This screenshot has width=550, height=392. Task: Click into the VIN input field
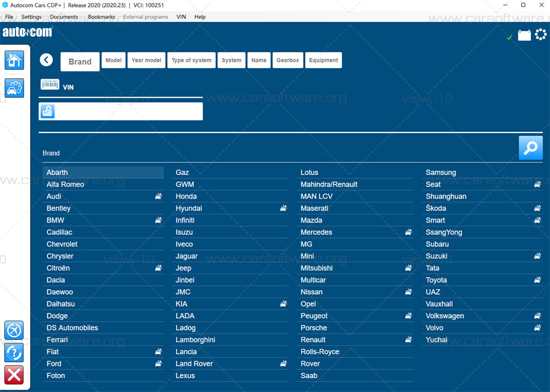(x=120, y=111)
